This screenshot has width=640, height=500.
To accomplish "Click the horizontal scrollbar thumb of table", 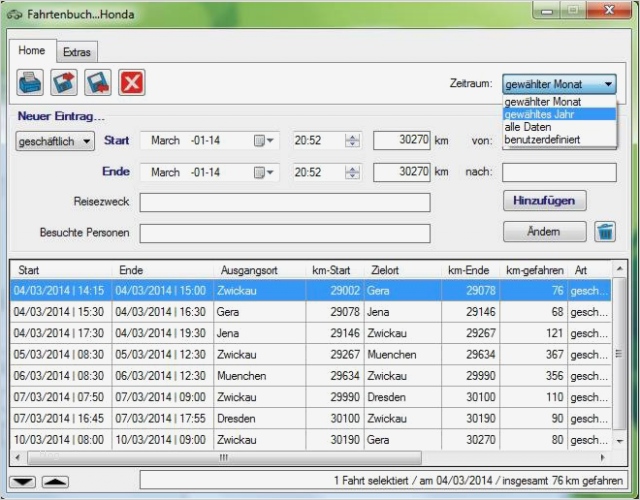I will [x=224, y=458].
